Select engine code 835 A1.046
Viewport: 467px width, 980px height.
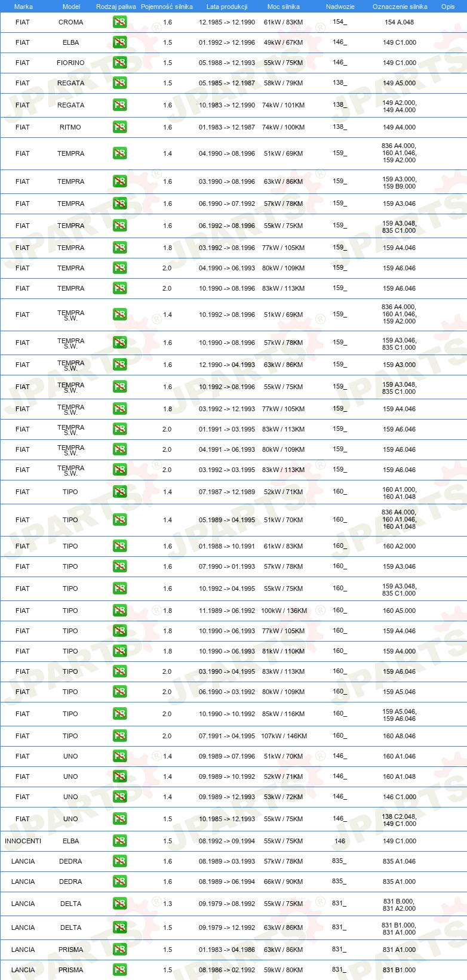point(400,861)
